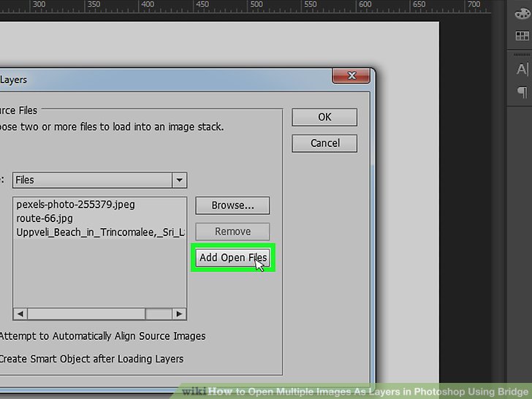Open the Color panel palette icon
This screenshot has height=399, width=532.
coord(522,14)
